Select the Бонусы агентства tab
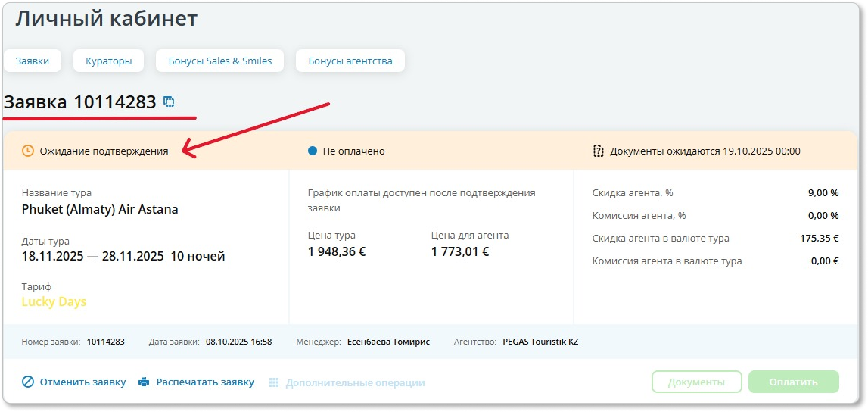 (350, 61)
